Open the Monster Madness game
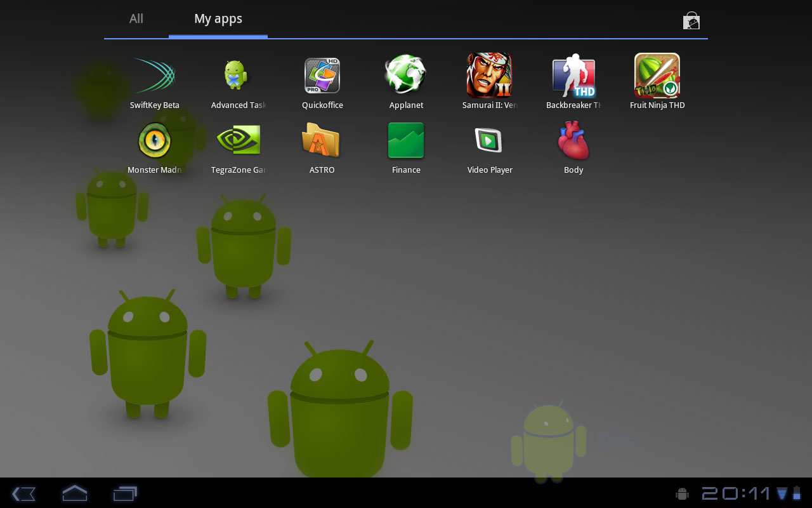 click(155, 147)
